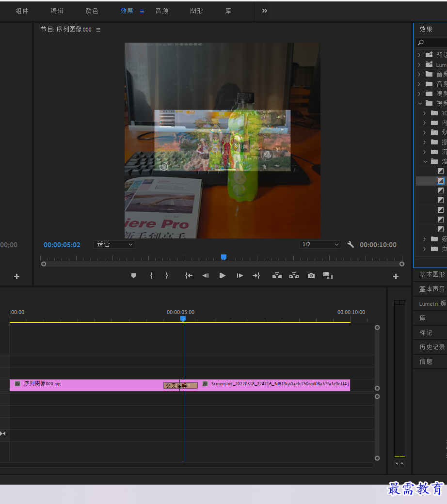
Task: Expand the 预设 folder chevron
Action: (419, 55)
